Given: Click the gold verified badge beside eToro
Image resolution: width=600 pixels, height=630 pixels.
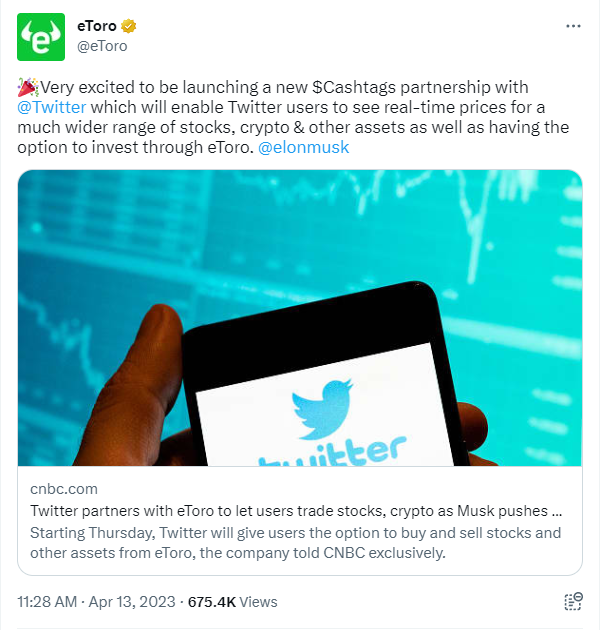Looking at the screenshot, I should pos(129,26).
